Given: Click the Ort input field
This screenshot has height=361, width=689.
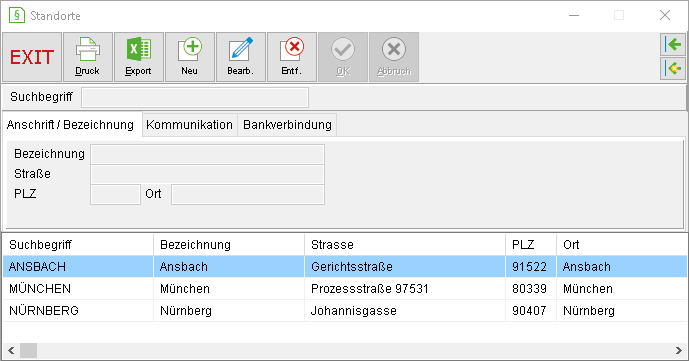Looking at the screenshot, I should click(x=248, y=195).
